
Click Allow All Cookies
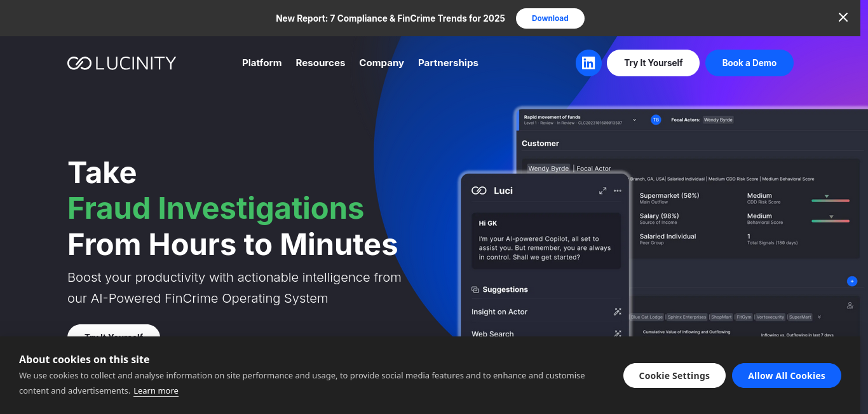[787, 376]
